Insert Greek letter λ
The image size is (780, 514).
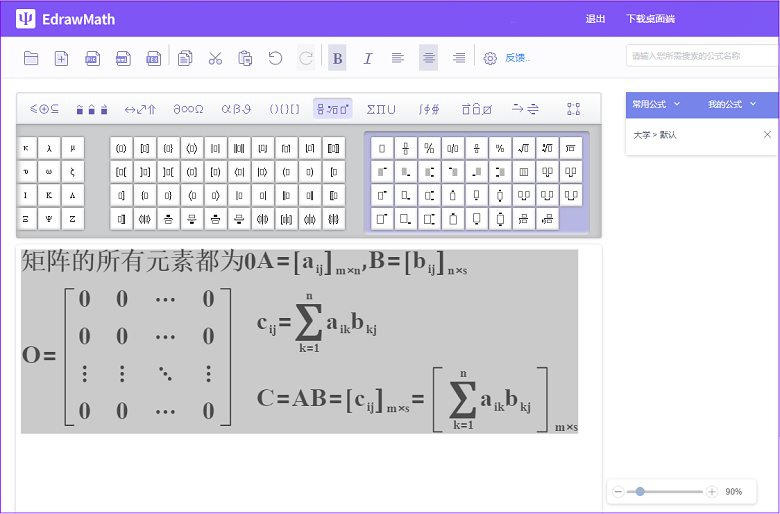click(49, 148)
